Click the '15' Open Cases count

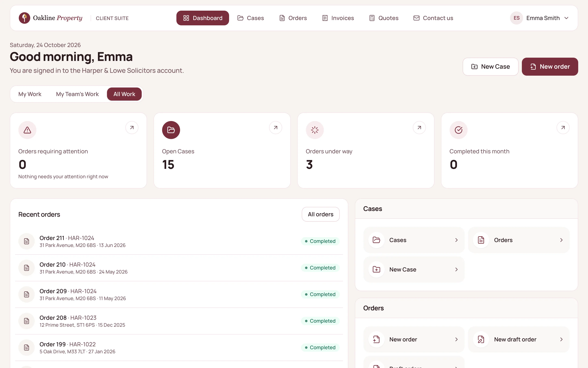tap(168, 165)
